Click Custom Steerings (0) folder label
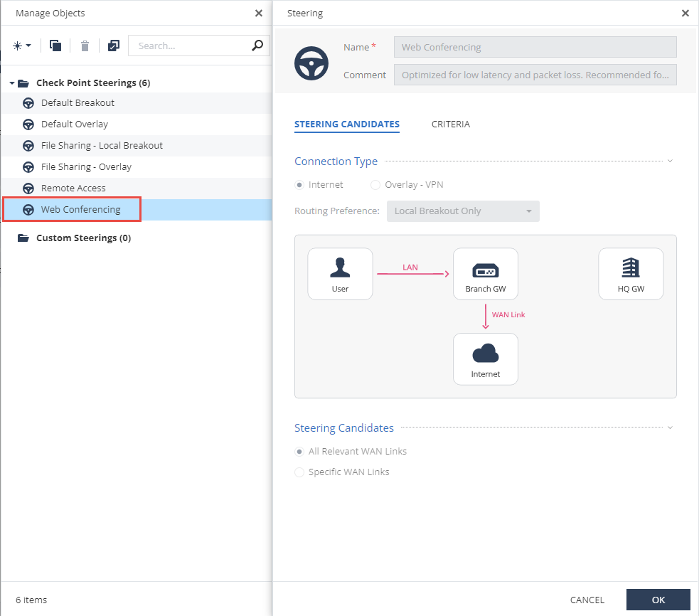The width and height of the screenshot is (699, 616). [x=83, y=238]
